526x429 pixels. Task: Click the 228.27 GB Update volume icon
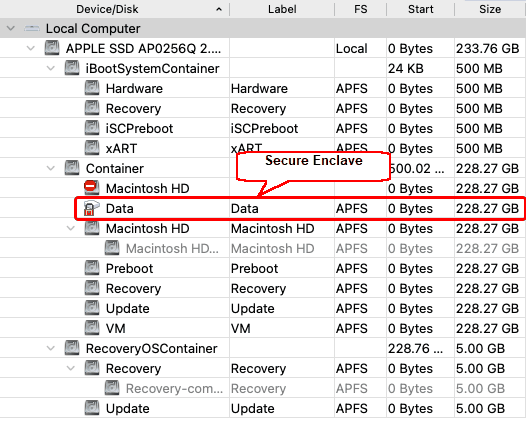[92, 308]
